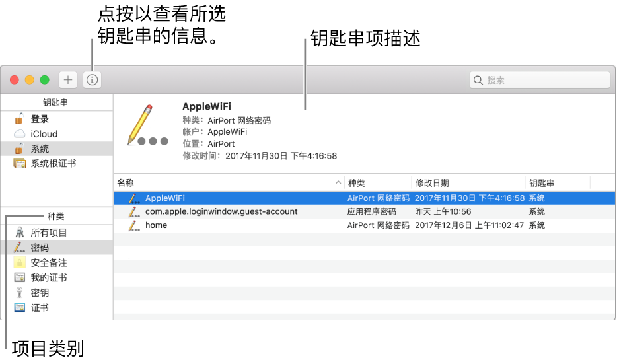617x364 pixels.
Task: Minimize window with the yellow button
Action: click(x=30, y=80)
